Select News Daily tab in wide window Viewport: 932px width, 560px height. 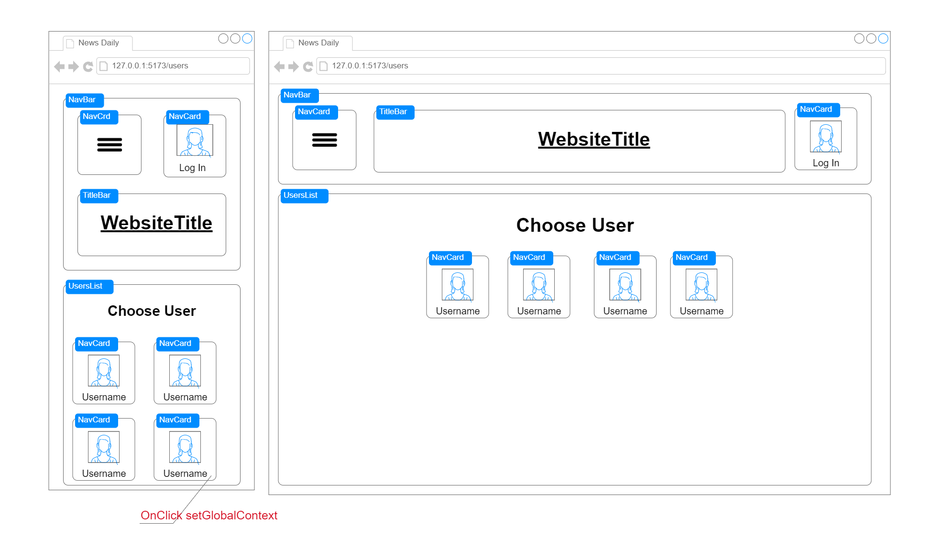pos(318,43)
